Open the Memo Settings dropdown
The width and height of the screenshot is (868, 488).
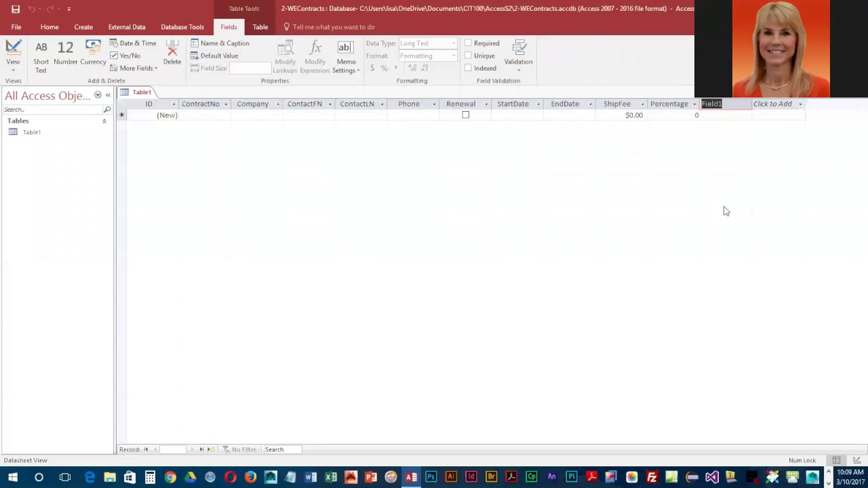pos(346,56)
